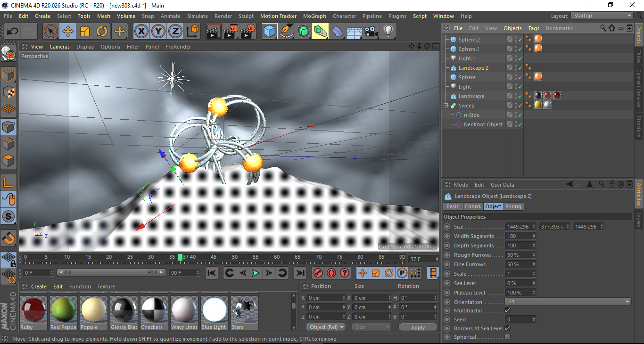The image size is (644, 344).
Task: Open Attributes Mode menu
Action: pyautogui.click(x=461, y=185)
